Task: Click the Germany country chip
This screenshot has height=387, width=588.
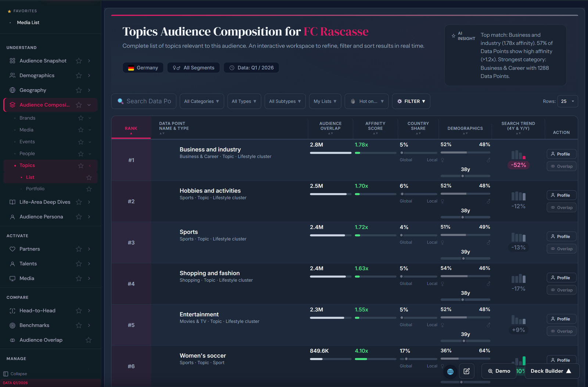Action: tap(143, 68)
